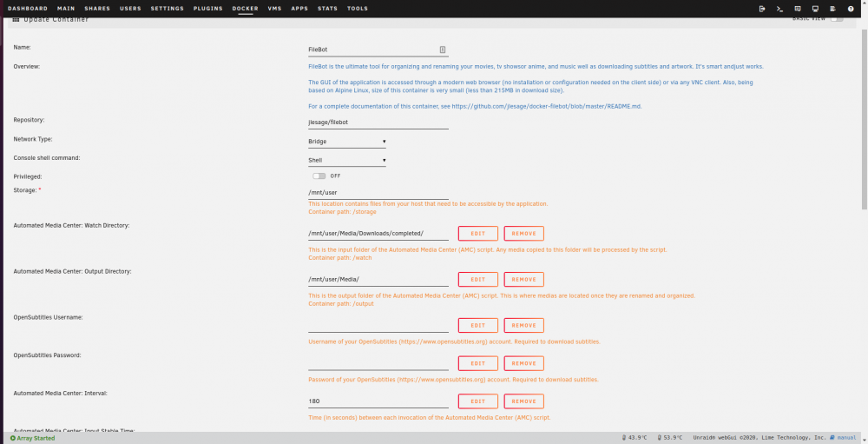Click the 'Array Started' status text
Image resolution: width=868 pixels, height=444 pixels.
tap(36, 438)
